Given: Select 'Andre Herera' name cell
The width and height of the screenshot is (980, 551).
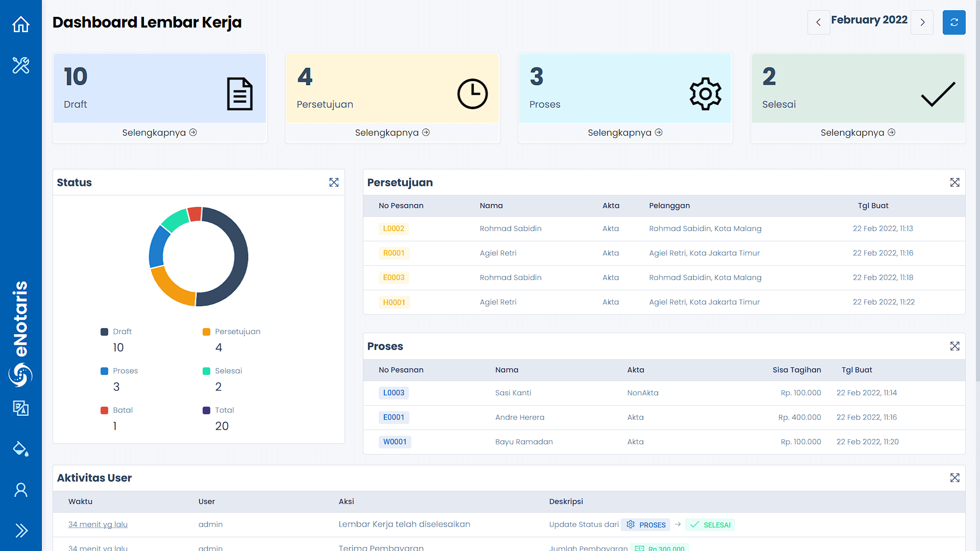Looking at the screenshot, I should 520,417.
